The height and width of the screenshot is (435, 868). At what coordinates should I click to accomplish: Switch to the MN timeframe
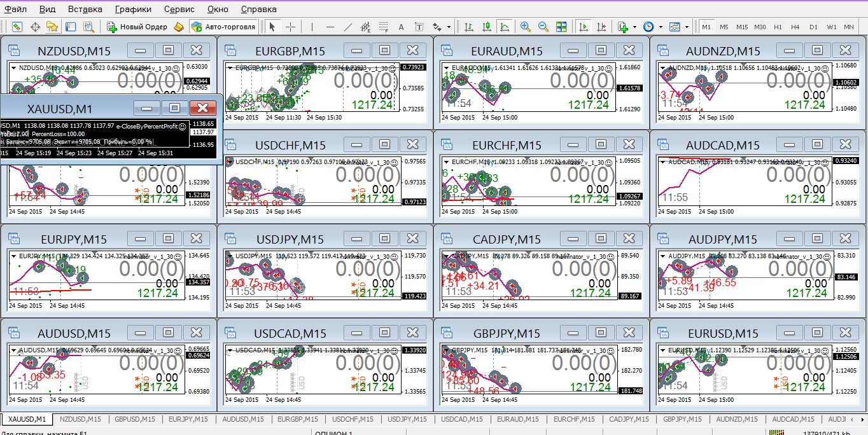[x=849, y=27]
